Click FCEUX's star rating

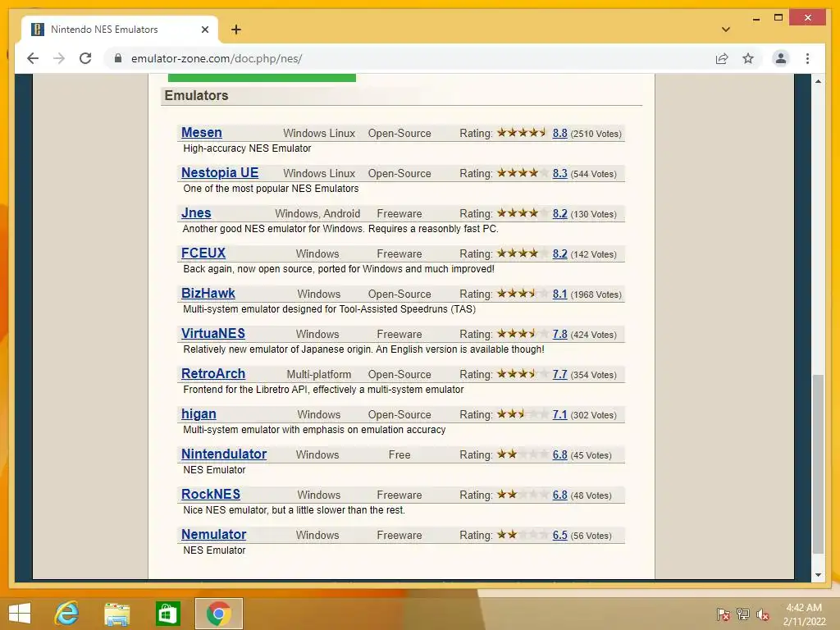[522, 253]
